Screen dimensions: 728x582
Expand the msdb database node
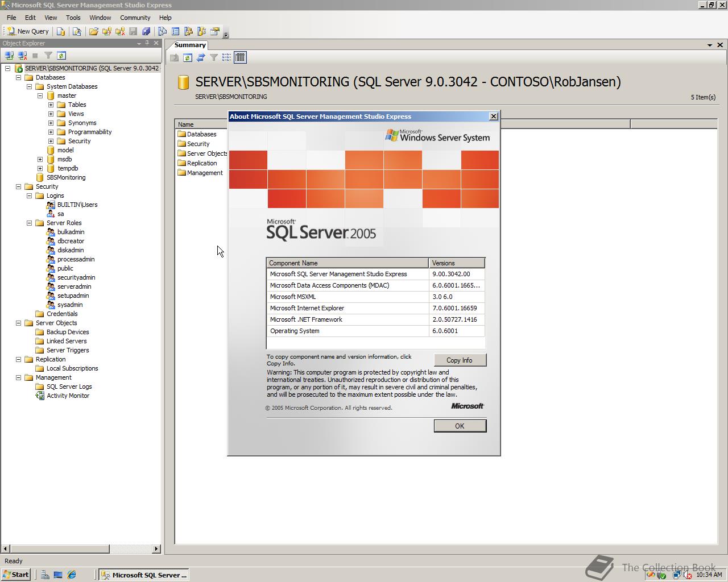[x=40, y=159]
